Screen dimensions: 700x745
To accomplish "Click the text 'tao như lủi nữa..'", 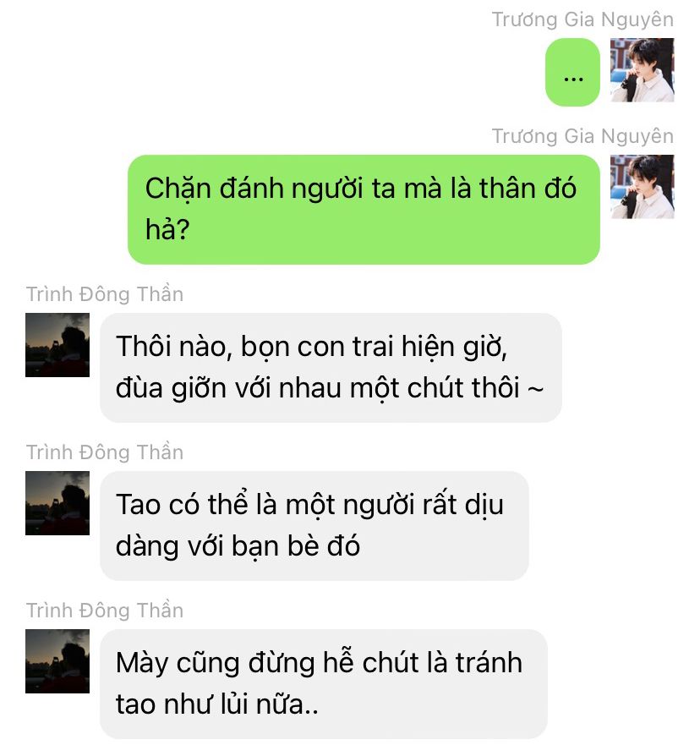I will tap(217, 704).
